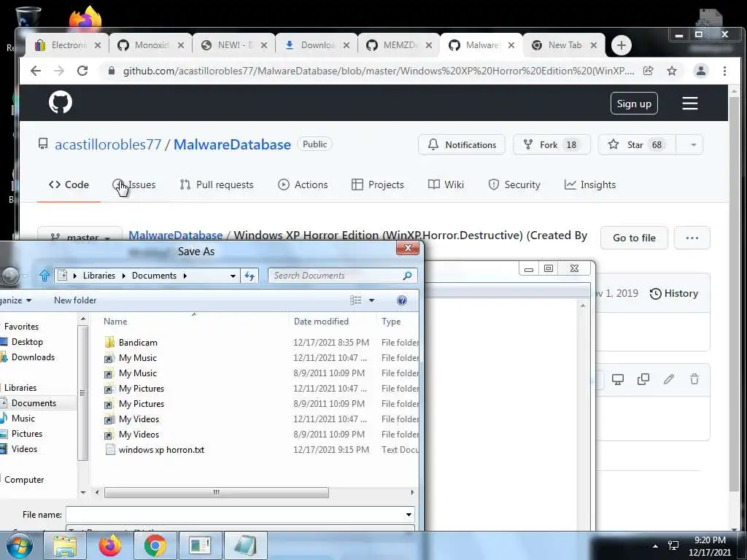Screen dimensions: 747x560
Task: Expand Documents breadcrumb arrow
Action: 185,276
